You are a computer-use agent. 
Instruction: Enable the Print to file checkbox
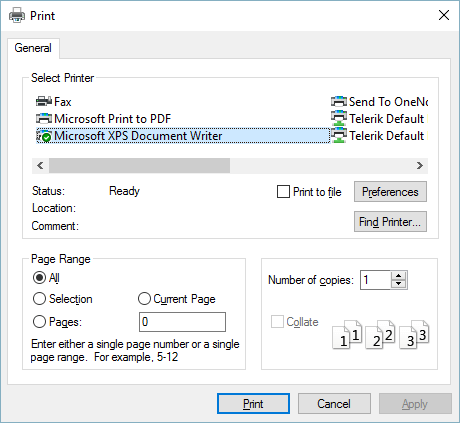tap(283, 192)
